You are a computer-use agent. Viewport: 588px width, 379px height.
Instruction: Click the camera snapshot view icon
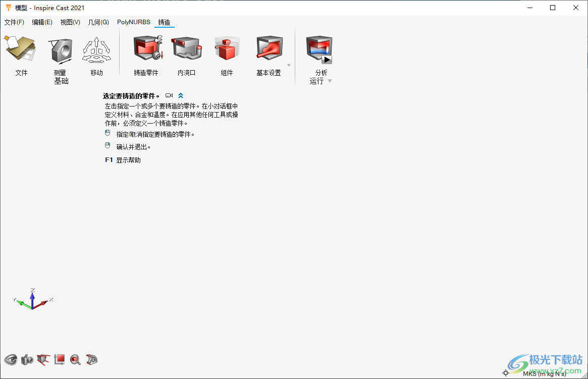click(27, 360)
